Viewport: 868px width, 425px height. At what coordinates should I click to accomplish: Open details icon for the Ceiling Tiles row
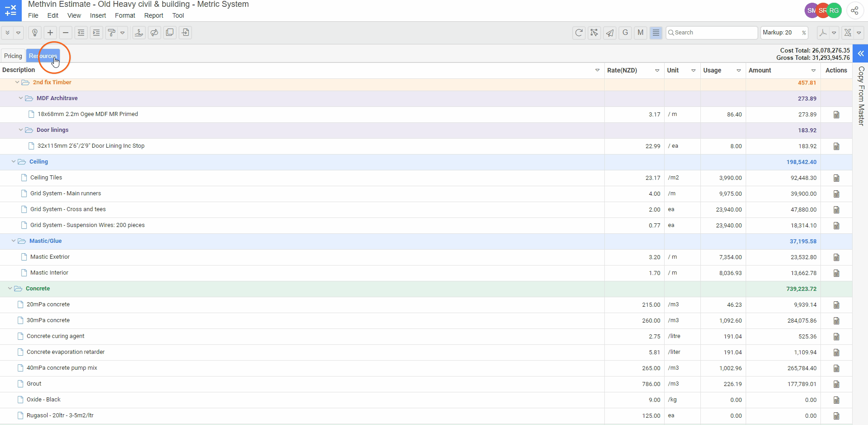point(836,178)
